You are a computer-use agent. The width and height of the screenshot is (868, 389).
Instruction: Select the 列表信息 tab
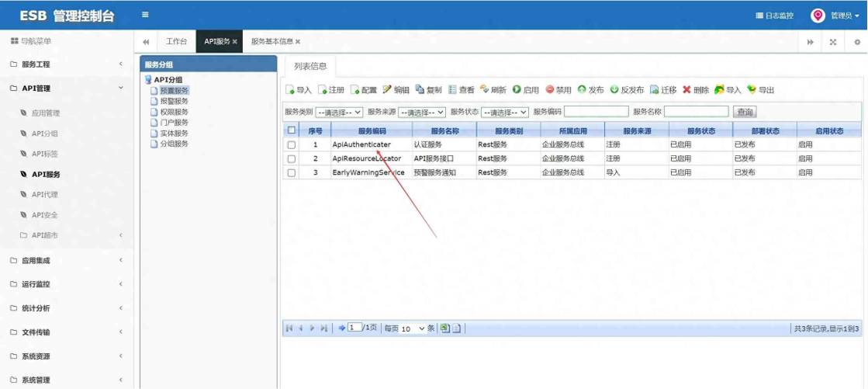click(310, 67)
